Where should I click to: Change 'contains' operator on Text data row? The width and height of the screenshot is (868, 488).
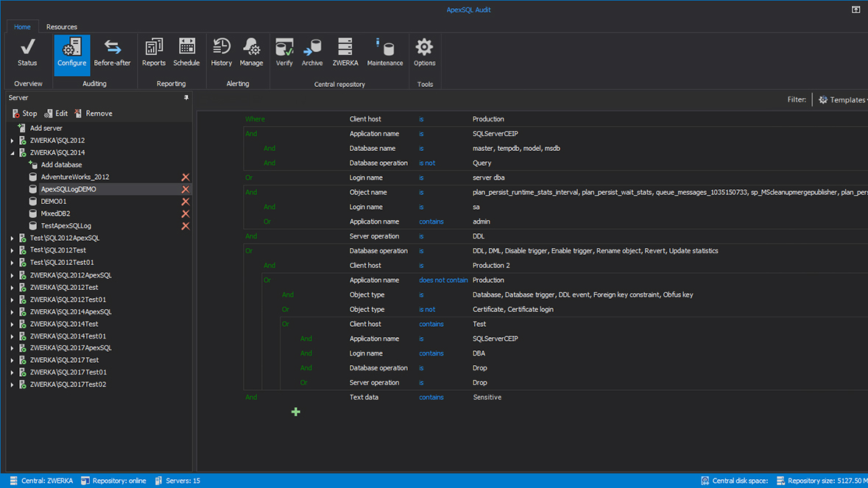tap(431, 397)
